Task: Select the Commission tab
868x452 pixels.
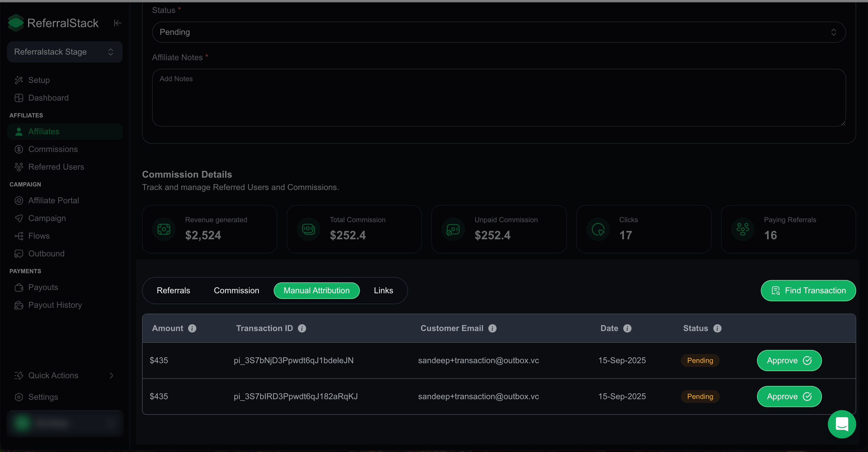Action: point(236,290)
